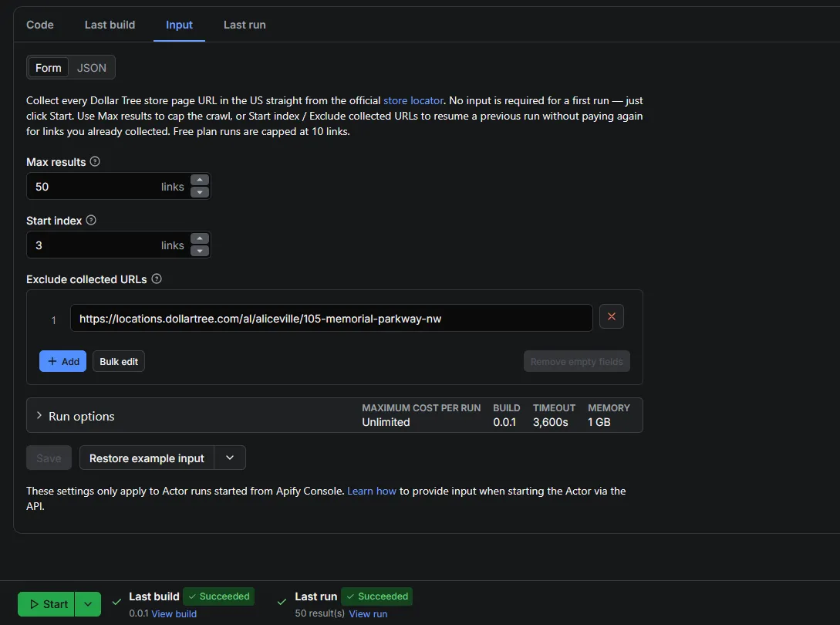This screenshot has height=625, width=840.
Task: Remove the aliceville URL entry
Action: [x=611, y=316]
